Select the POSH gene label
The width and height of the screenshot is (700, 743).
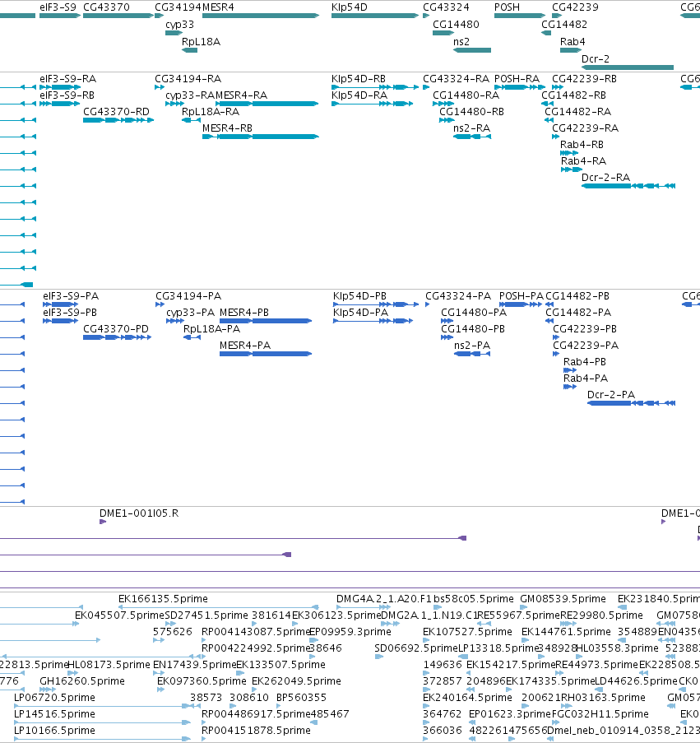(x=507, y=7)
